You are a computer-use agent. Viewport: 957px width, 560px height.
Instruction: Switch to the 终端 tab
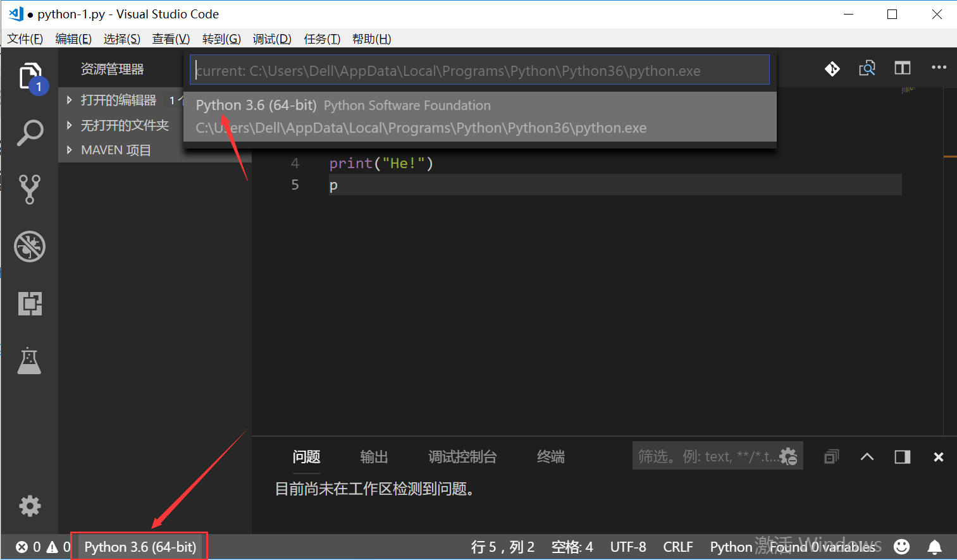coord(550,456)
